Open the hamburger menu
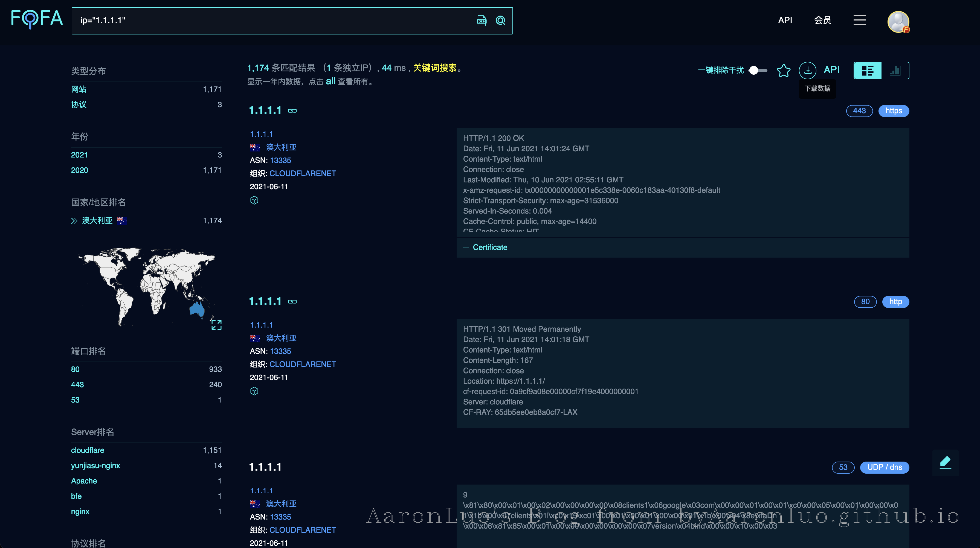This screenshot has width=980, height=548. (x=859, y=20)
